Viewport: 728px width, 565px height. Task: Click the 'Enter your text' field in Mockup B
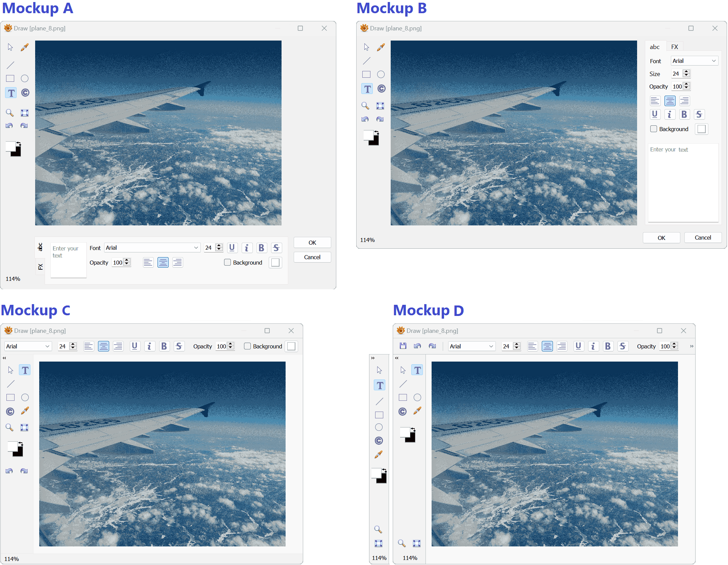coord(683,182)
